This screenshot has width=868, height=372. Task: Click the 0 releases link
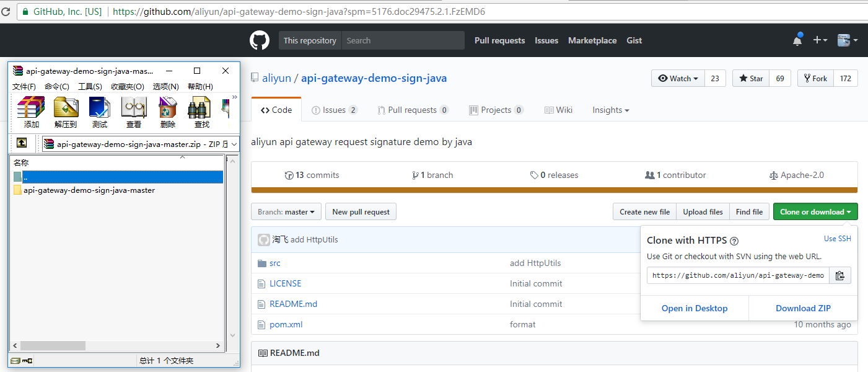554,175
